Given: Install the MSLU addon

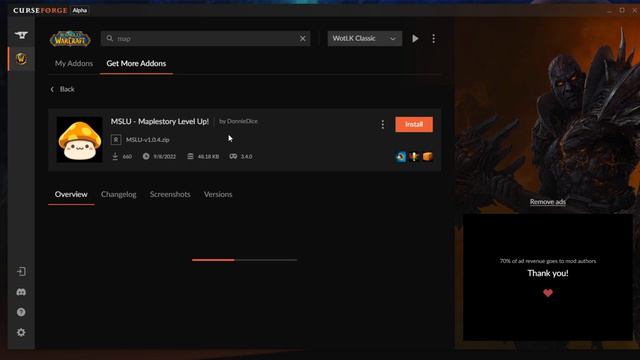Looking at the screenshot, I should coord(414,124).
